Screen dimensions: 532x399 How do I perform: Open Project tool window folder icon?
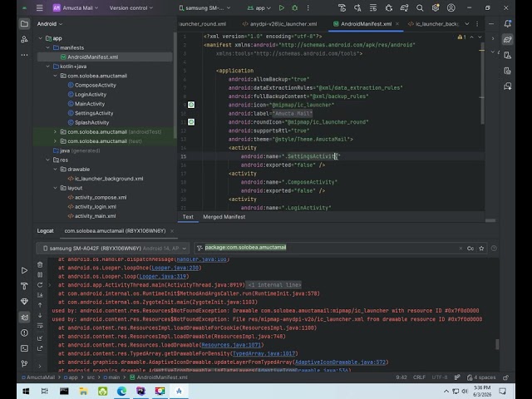(x=24, y=24)
